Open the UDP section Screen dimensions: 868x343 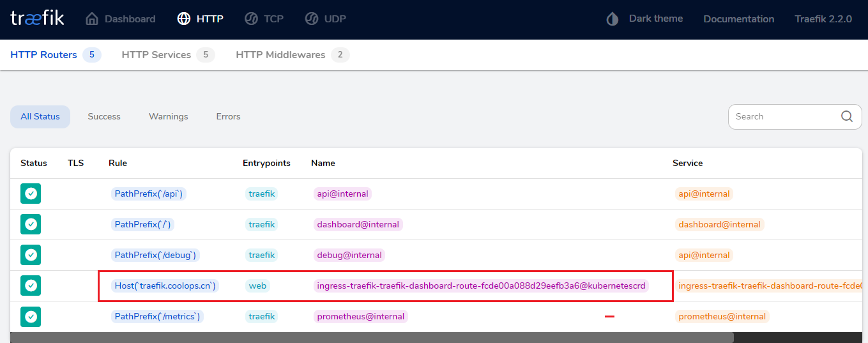pos(325,19)
